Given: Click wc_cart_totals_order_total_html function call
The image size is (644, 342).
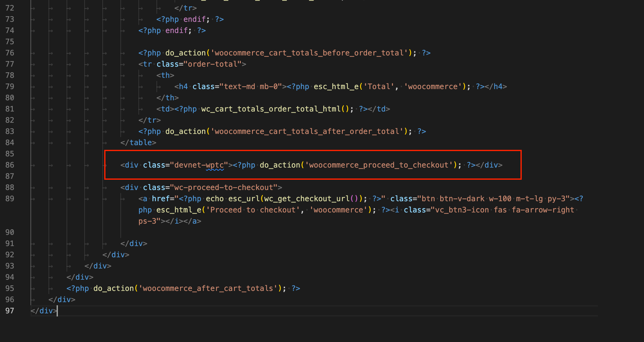Looking at the screenshot, I should (271, 109).
